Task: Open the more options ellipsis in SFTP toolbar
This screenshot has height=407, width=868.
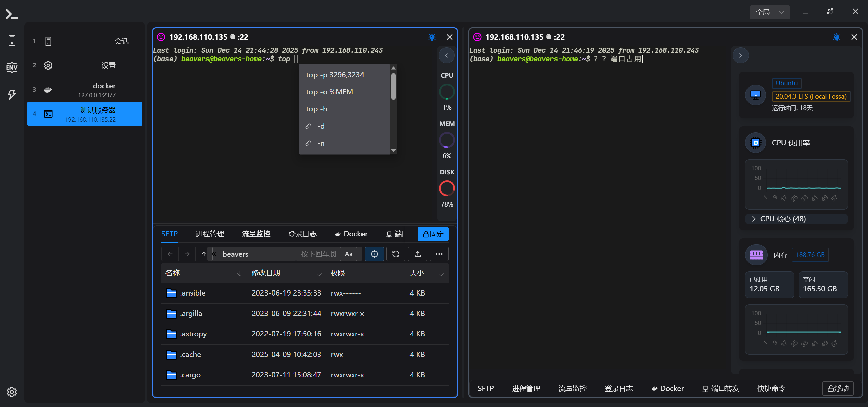Action: click(439, 254)
